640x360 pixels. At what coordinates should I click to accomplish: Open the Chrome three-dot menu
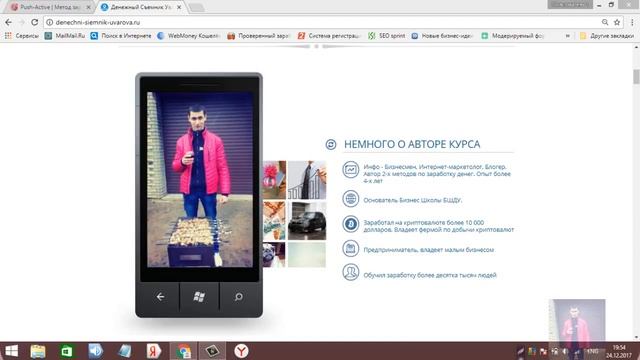[x=632, y=22]
